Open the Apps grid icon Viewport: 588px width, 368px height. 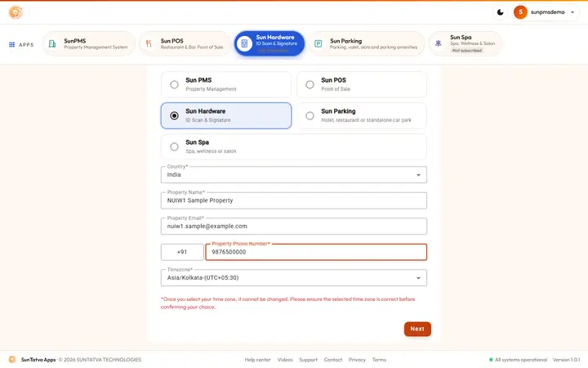click(11, 44)
